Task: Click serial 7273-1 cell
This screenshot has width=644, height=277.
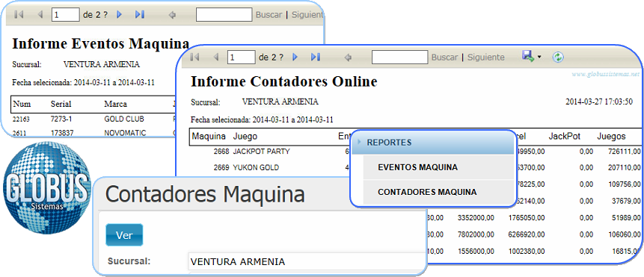Action: [61, 119]
